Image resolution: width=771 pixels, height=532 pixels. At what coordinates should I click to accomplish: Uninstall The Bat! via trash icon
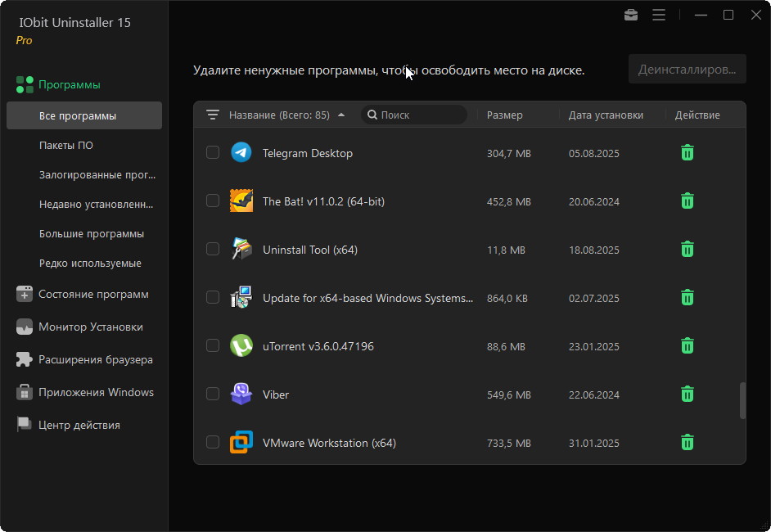(x=688, y=201)
